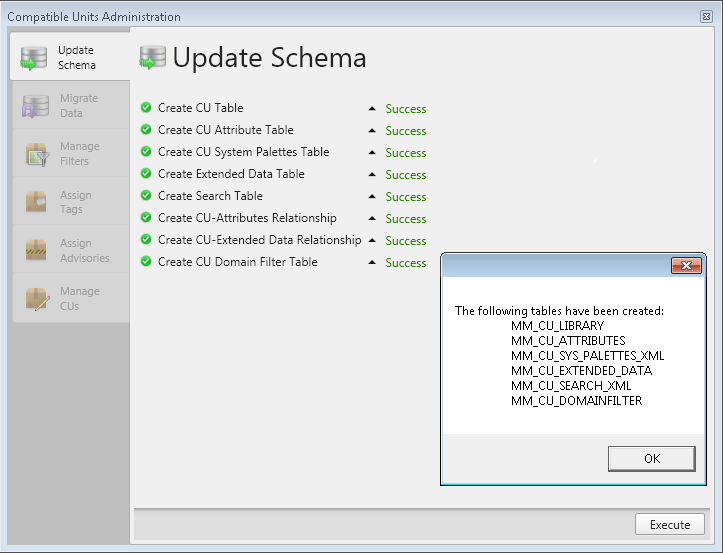Click the Migrate Data sidebar icon
Viewport: 723px width, 553px height.
click(x=34, y=106)
